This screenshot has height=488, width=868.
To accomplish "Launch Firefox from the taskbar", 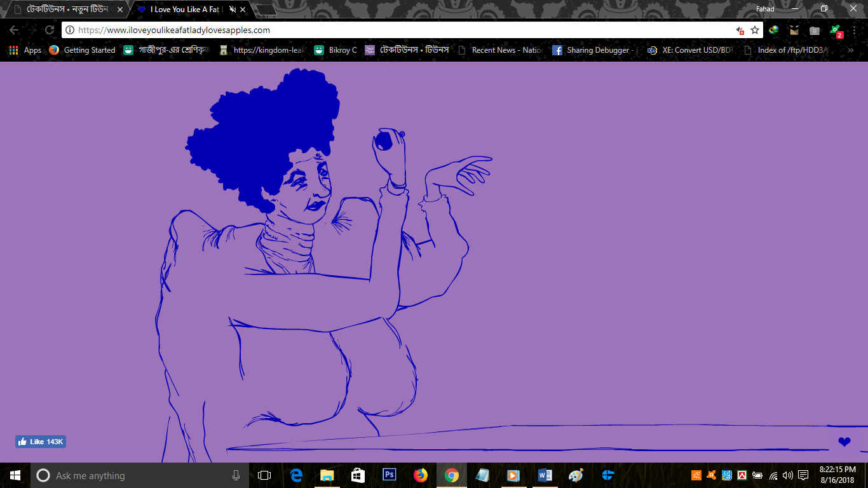I will coord(421,475).
